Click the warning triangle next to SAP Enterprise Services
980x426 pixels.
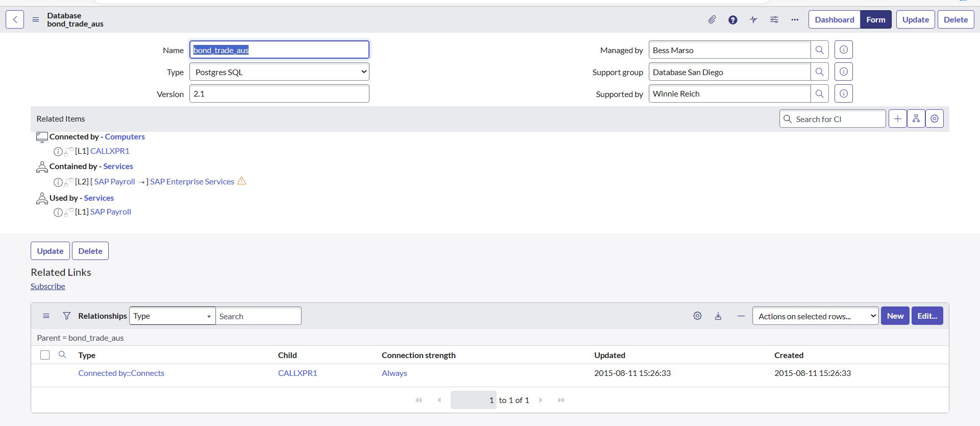click(241, 181)
